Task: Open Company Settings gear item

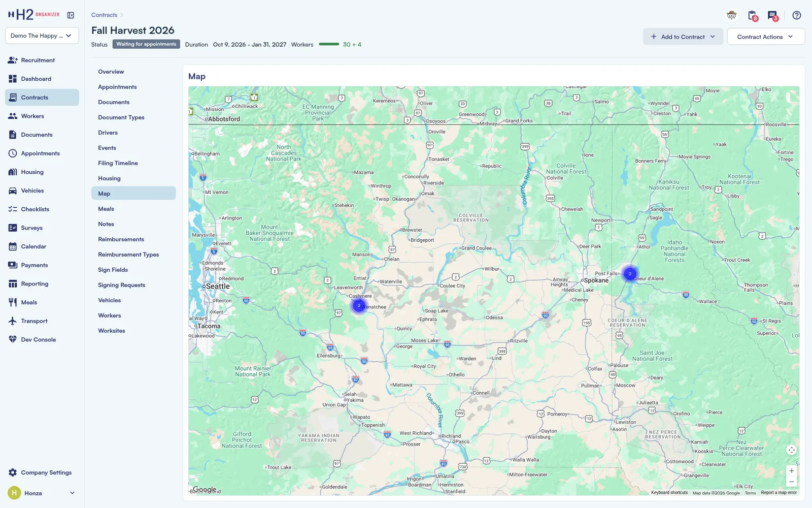Action: pyautogui.click(x=42, y=472)
